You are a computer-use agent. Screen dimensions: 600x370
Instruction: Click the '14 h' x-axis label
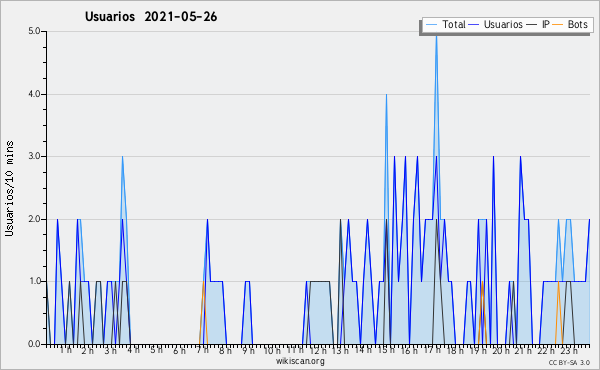point(363,350)
